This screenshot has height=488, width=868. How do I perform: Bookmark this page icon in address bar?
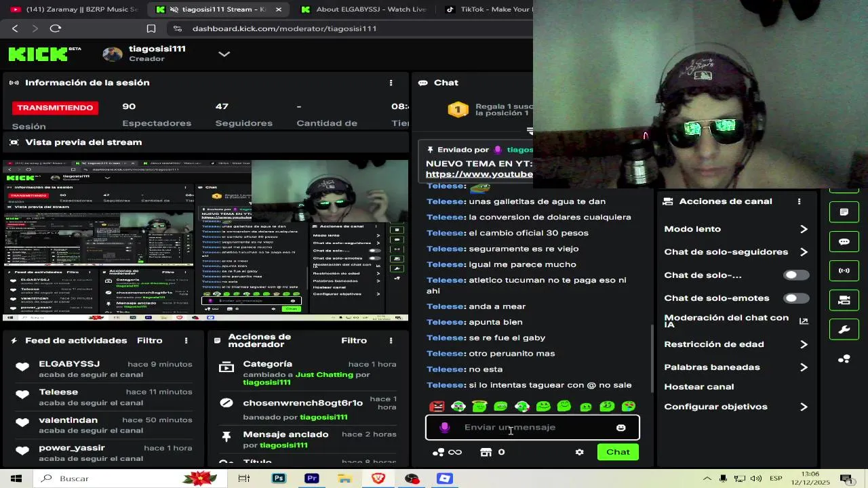click(x=151, y=28)
